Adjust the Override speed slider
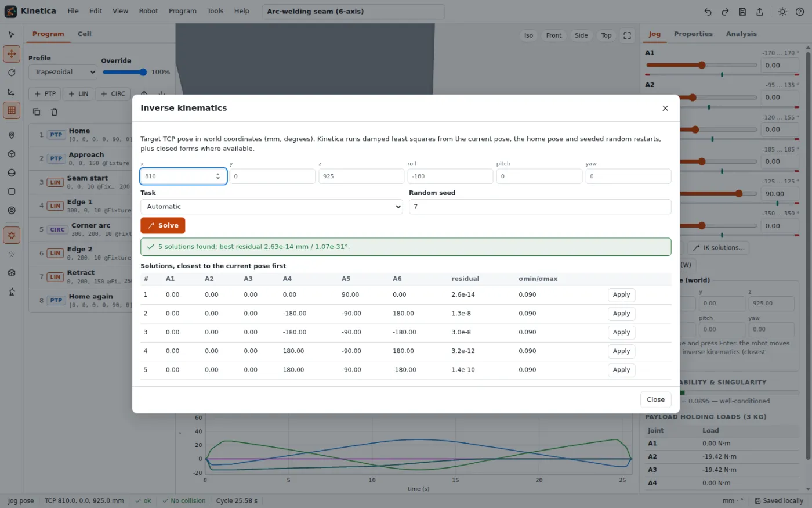Screen dimensions: 812x508 (x=125, y=72)
